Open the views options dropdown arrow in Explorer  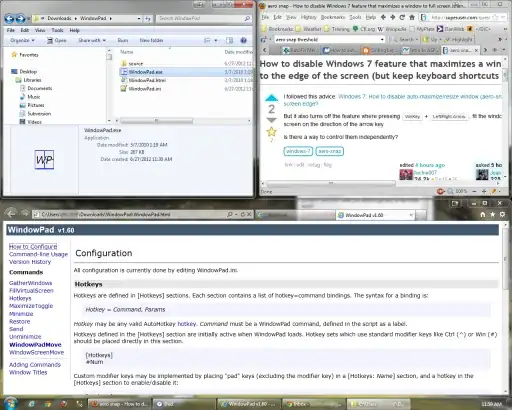[x=216, y=40]
